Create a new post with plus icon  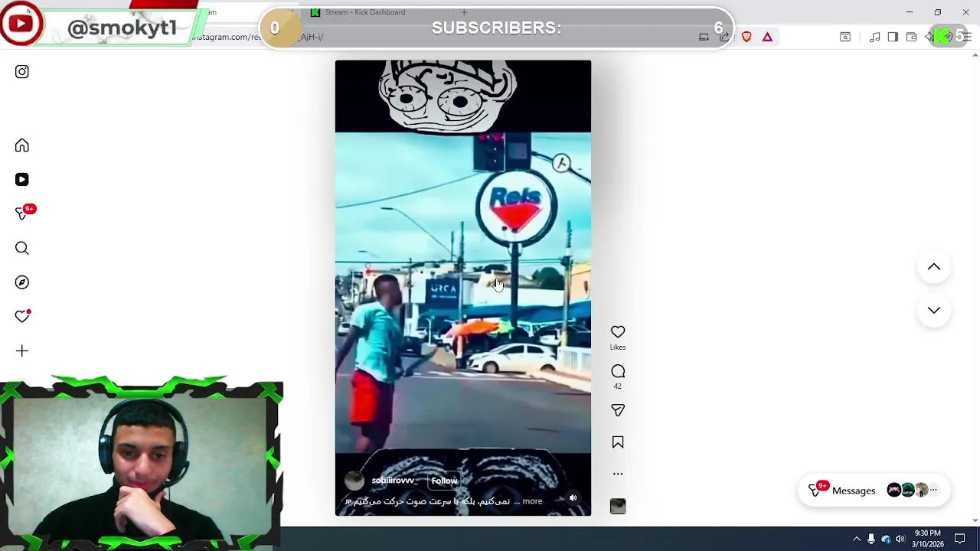(21, 351)
